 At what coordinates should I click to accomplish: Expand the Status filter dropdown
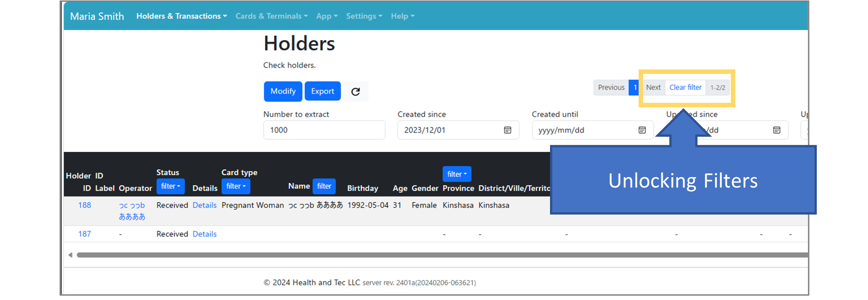[170, 186]
